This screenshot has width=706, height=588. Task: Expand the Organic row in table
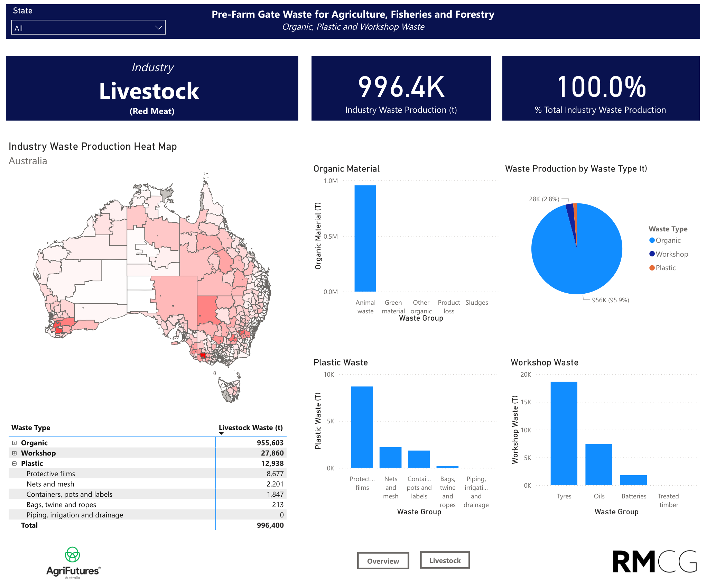14,443
